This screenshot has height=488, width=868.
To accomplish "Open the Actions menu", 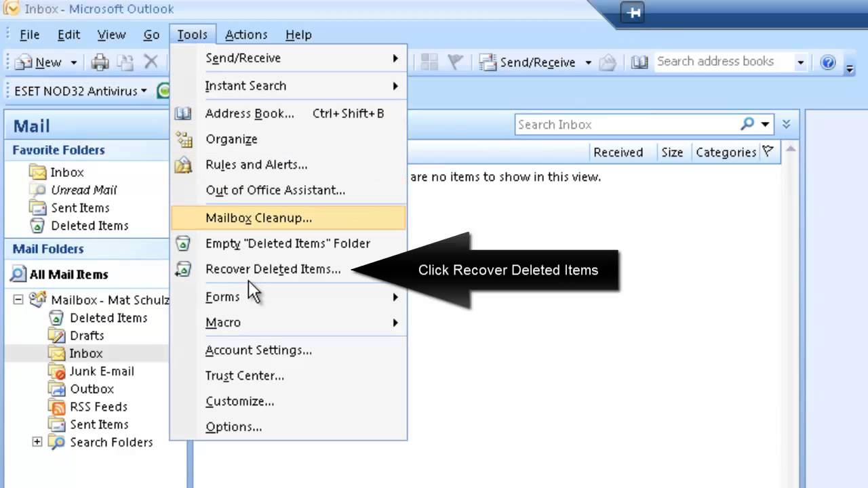I will 246,35.
